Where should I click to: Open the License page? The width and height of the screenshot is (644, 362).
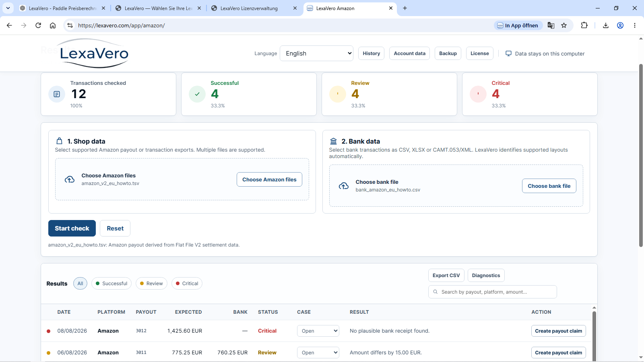point(480,53)
